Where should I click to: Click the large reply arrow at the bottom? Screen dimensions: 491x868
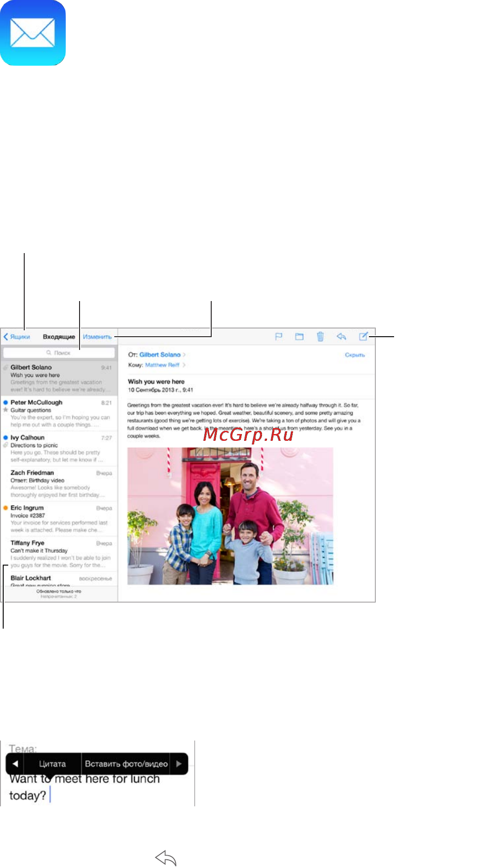[x=166, y=858]
